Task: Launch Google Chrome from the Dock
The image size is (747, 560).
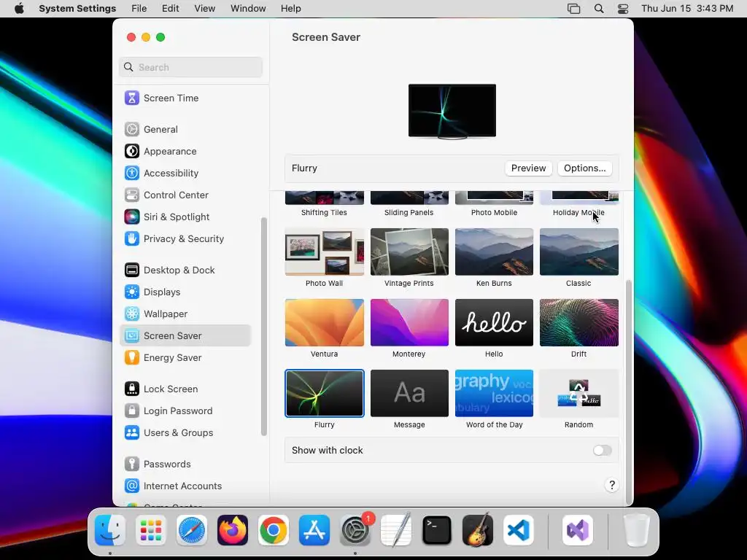Action: click(x=274, y=530)
